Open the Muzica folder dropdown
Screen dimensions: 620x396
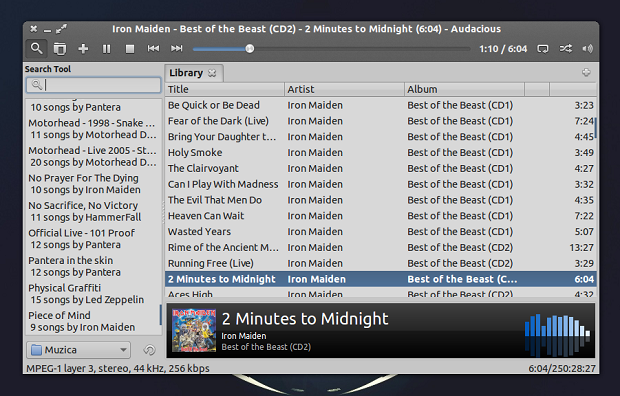tap(78, 350)
